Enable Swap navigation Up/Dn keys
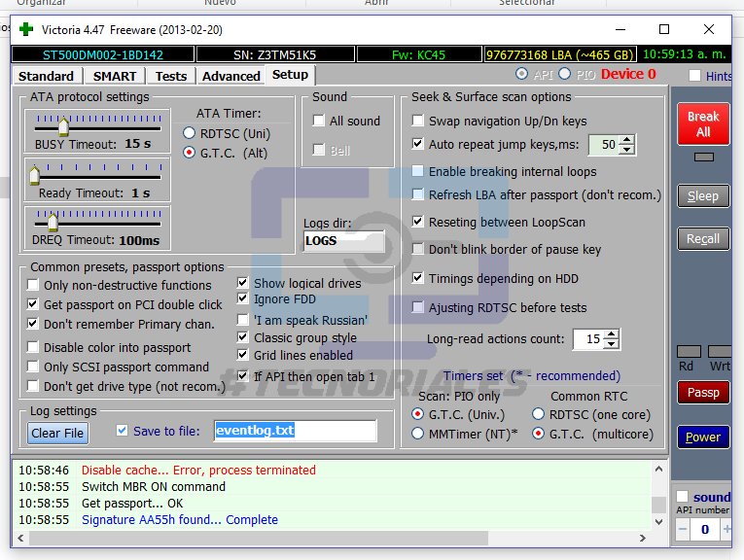This screenshot has height=560, width=744. click(x=417, y=121)
